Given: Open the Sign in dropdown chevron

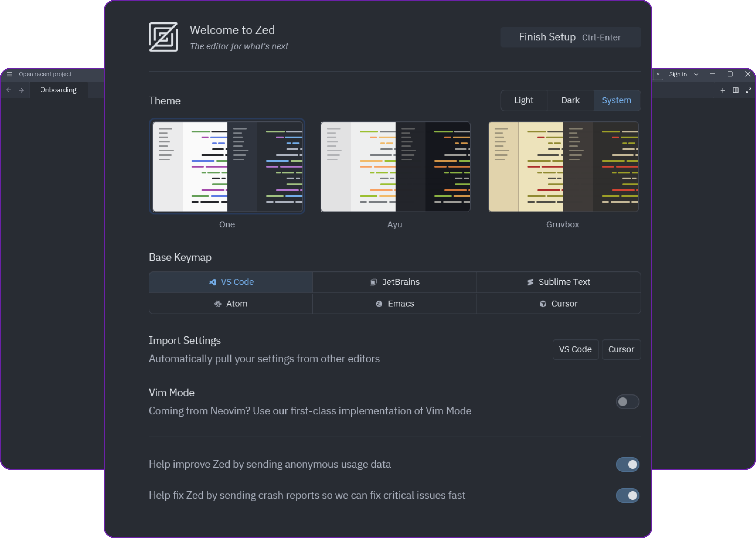Looking at the screenshot, I should coord(696,74).
